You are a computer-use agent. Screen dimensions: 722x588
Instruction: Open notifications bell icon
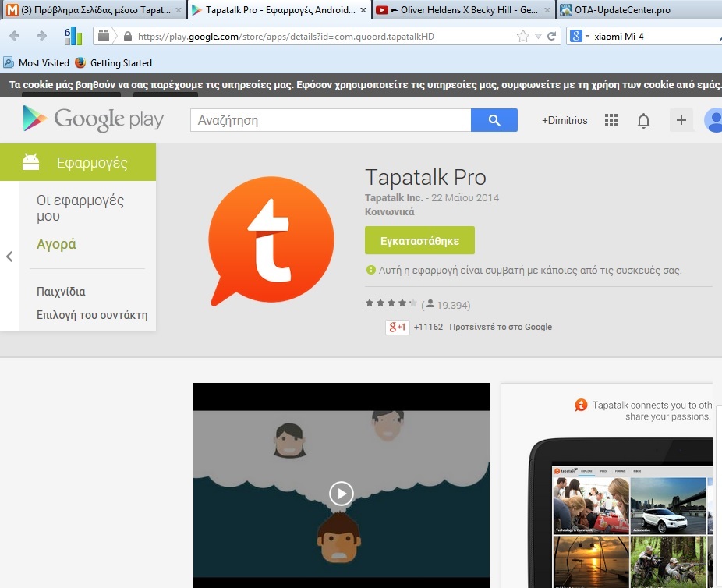[643, 121]
